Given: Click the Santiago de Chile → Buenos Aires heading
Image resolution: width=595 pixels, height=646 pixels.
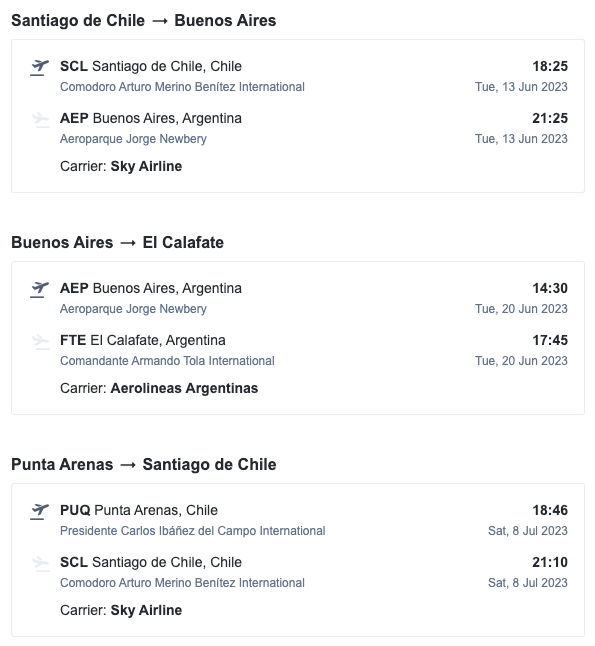Looking at the screenshot, I should [143, 21].
